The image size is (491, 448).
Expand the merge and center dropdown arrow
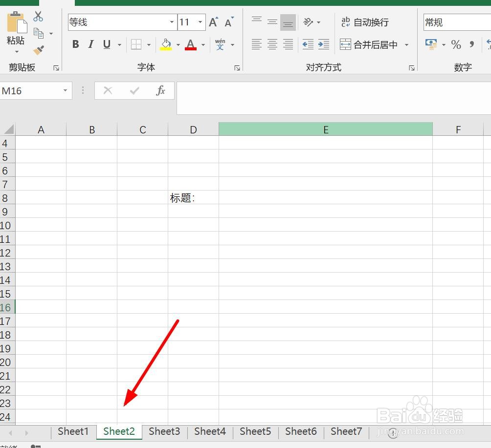pyautogui.click(x=406, y=45)
